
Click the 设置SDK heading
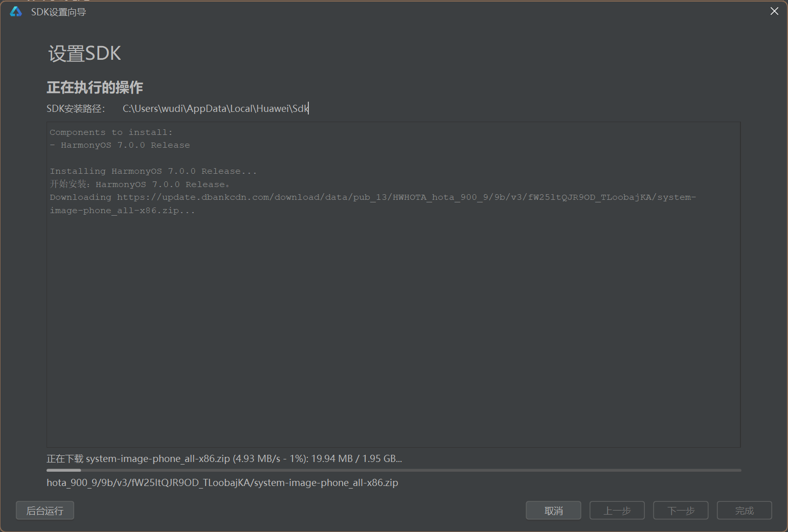point(85,54)
